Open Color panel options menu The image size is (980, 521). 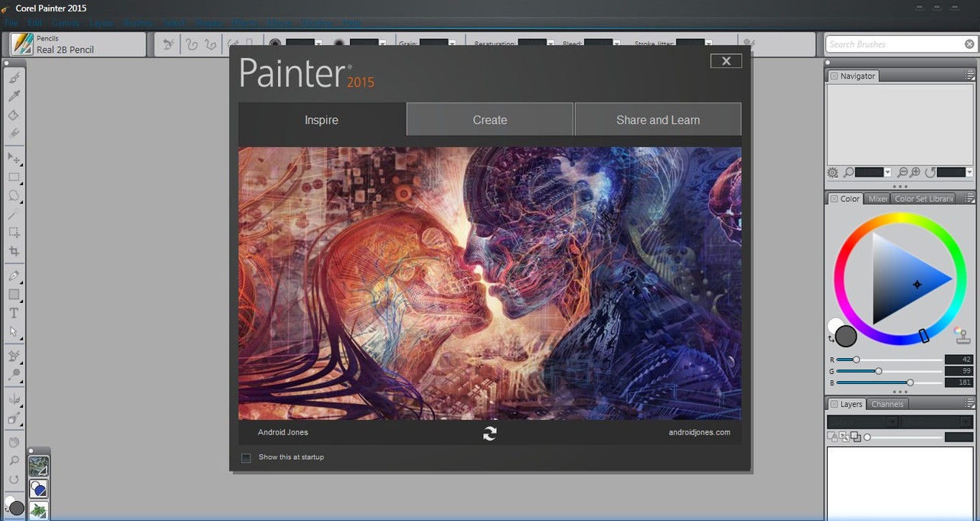tap(970, 199)
